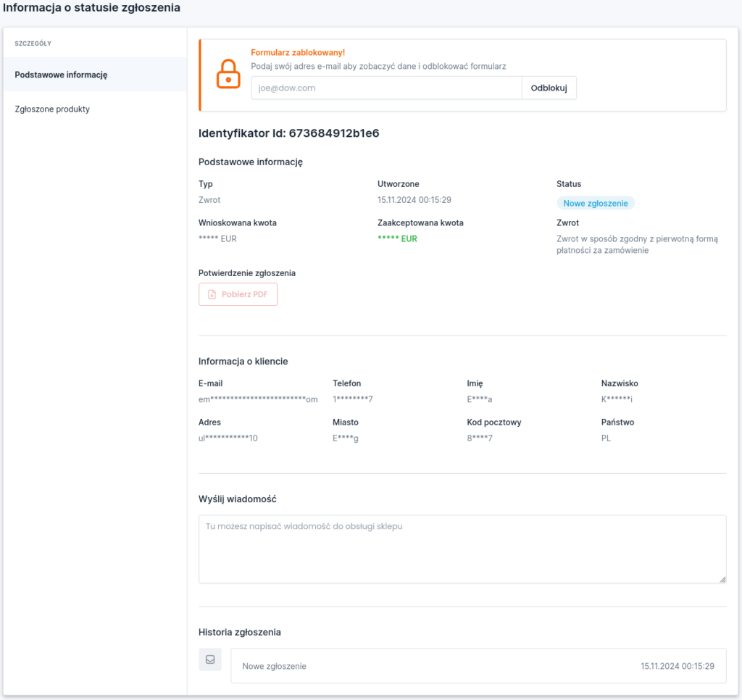The height and width of the screenshot is (700, 742).
Task: Click the Informacja o statusie zgłoszenia title
Action: pyautogui.click(x=91, y=8)
